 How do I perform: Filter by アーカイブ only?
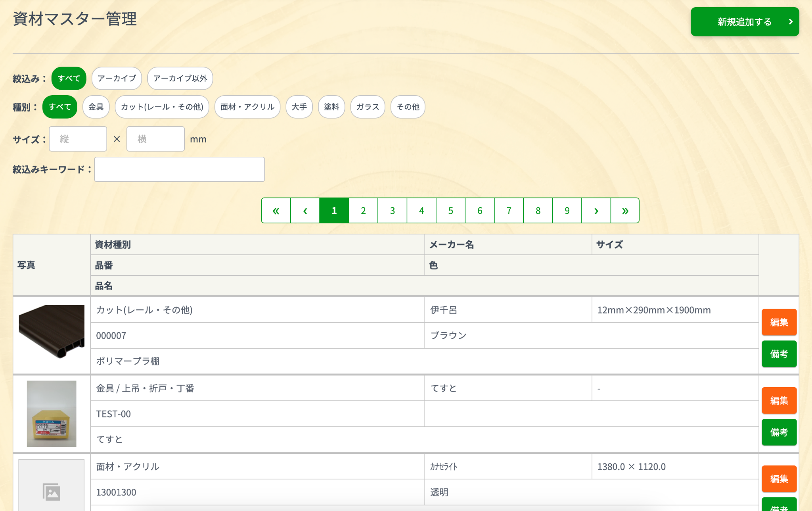click(x=117, y=79)
